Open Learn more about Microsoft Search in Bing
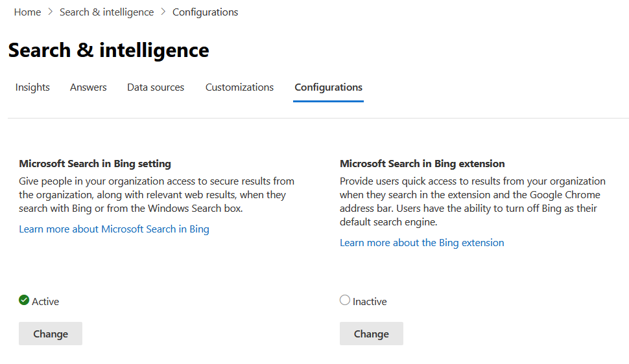The height and width of the screenshot is (364, 629). (x=114, y=229)
